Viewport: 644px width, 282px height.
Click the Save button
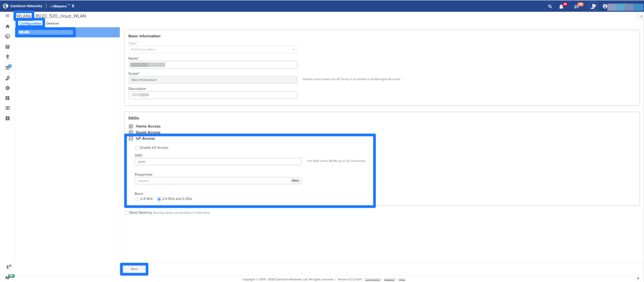[x=134, y=269]
